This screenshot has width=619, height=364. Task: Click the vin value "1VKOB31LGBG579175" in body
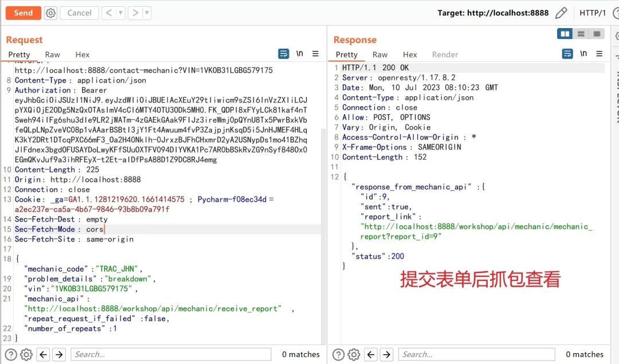91,288
